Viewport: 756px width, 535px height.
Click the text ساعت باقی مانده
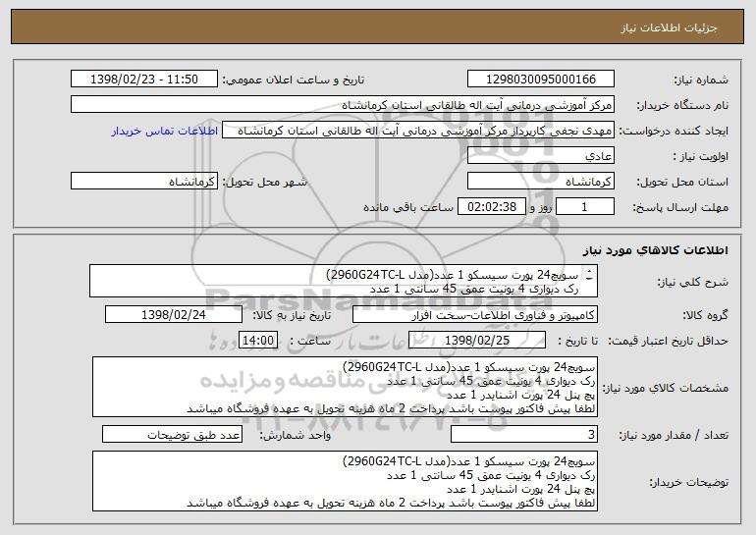coord(407,207)
